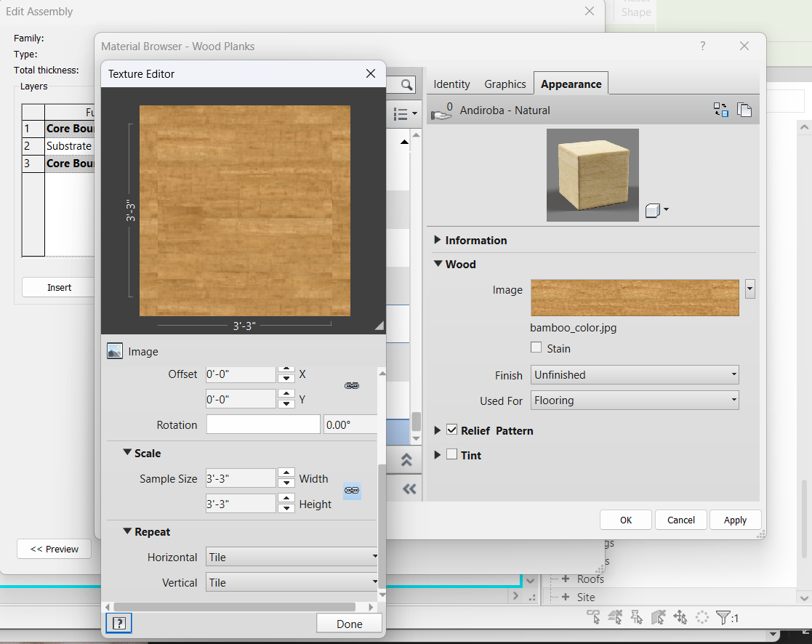812x644 pixels.
Task: Click the Rotation input field
Action: pos(263,424)
